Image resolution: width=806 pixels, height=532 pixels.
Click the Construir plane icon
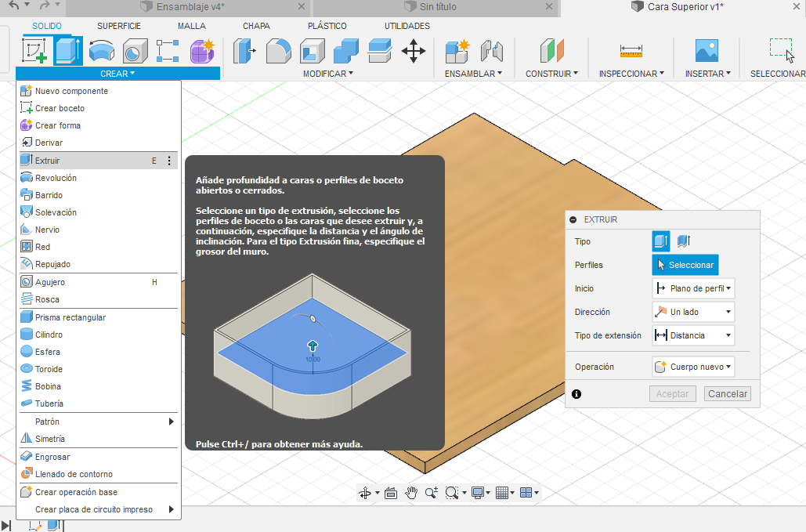click(551, 51)
